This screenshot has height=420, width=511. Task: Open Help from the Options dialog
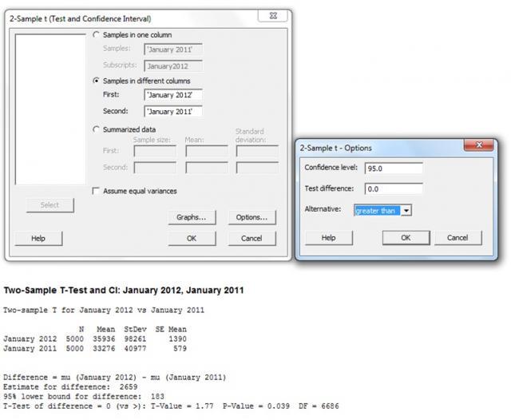(327, 238)
